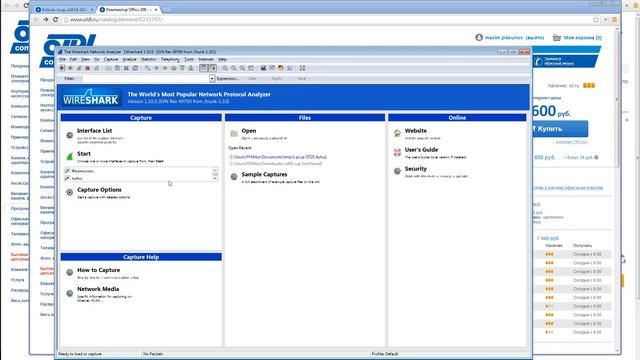Viewport: 640px width, 360px height.
Task: Open the Analyze menu
Action: (x=129, y=60)
